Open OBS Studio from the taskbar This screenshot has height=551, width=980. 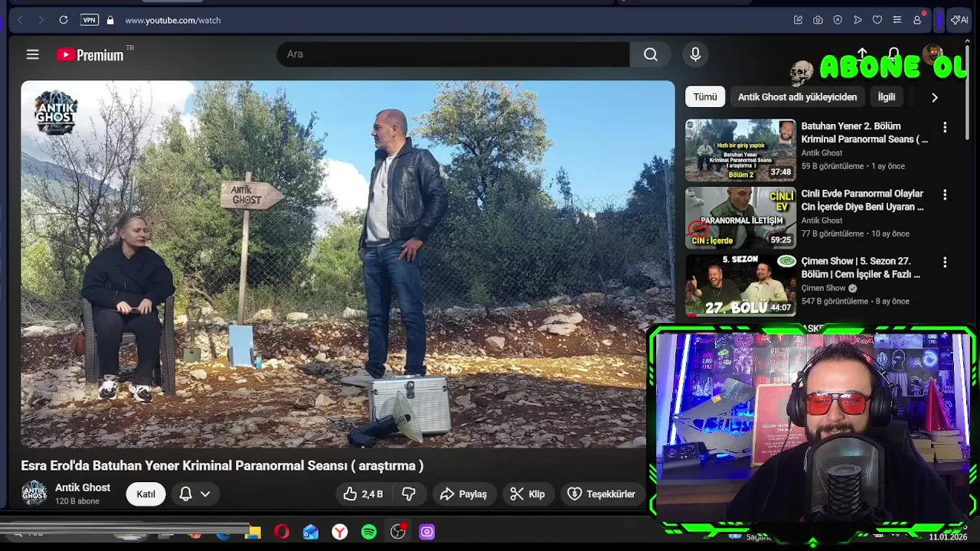tap(398, 532)
